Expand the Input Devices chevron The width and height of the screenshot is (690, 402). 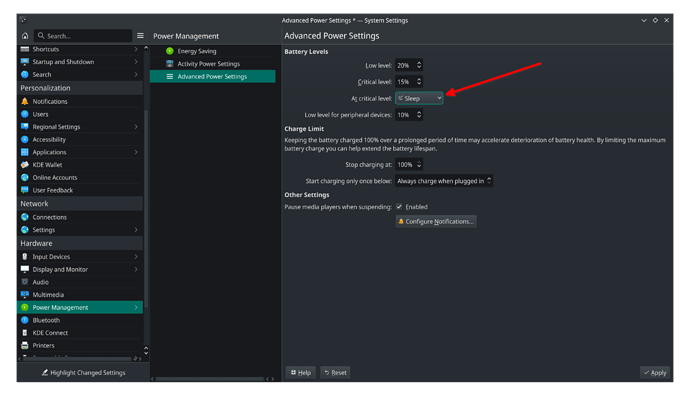[136, 257]
